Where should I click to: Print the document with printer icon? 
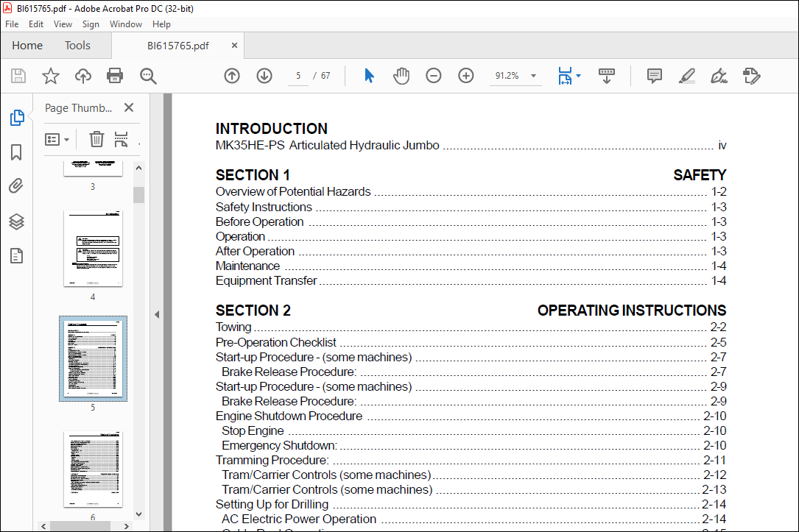[x=115, y=76]
